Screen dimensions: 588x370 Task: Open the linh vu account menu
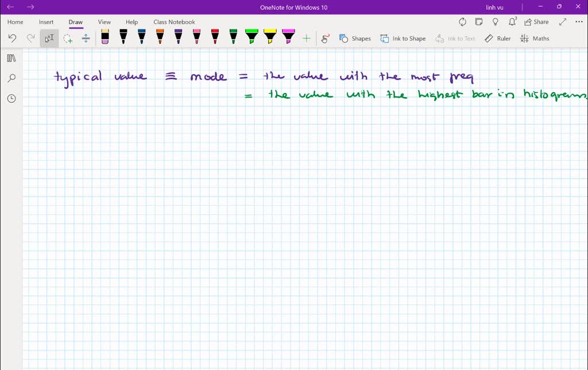click(x=494, y=7)
